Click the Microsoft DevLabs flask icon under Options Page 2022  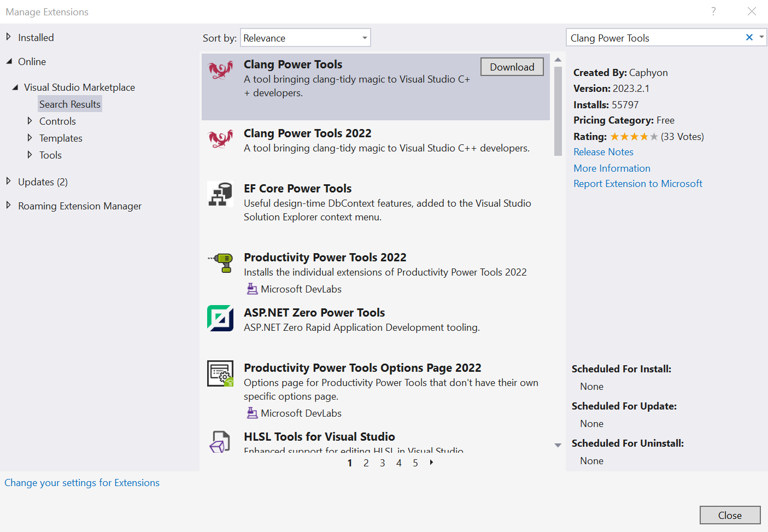pos(252,413)
